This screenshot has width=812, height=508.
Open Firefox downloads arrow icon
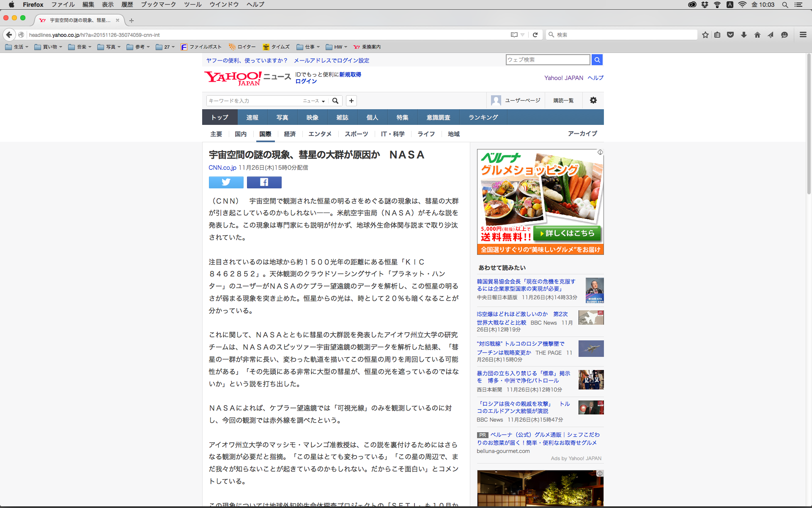coord(744,35)
